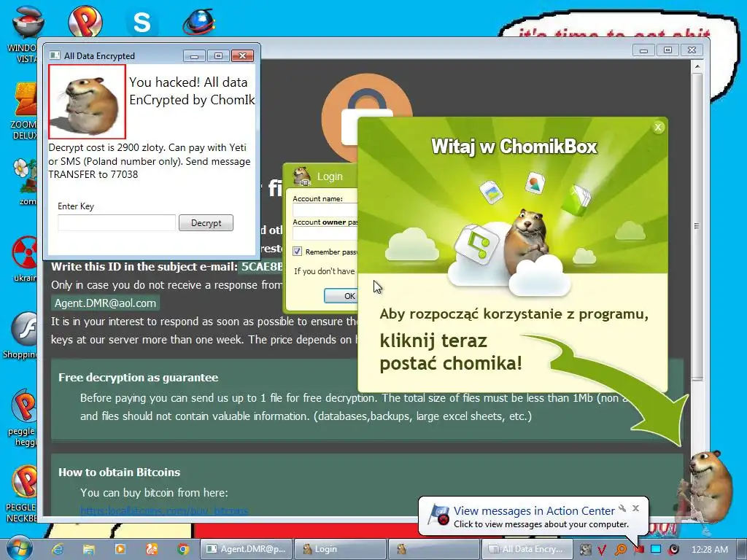Click first pixelated tray icon
The width and height of the screenshot is (747, 560).
[x=585, y=550]
